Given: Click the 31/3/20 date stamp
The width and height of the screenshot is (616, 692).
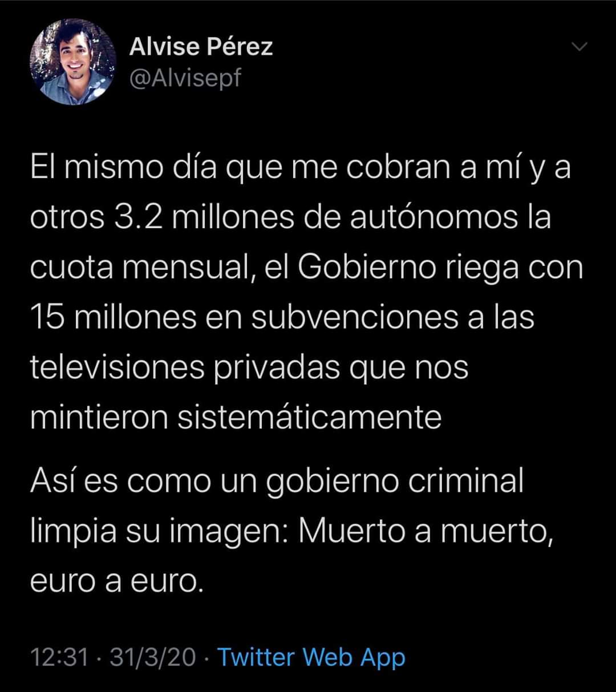Looking at the screenshot, I should click(x=153, y=657).
